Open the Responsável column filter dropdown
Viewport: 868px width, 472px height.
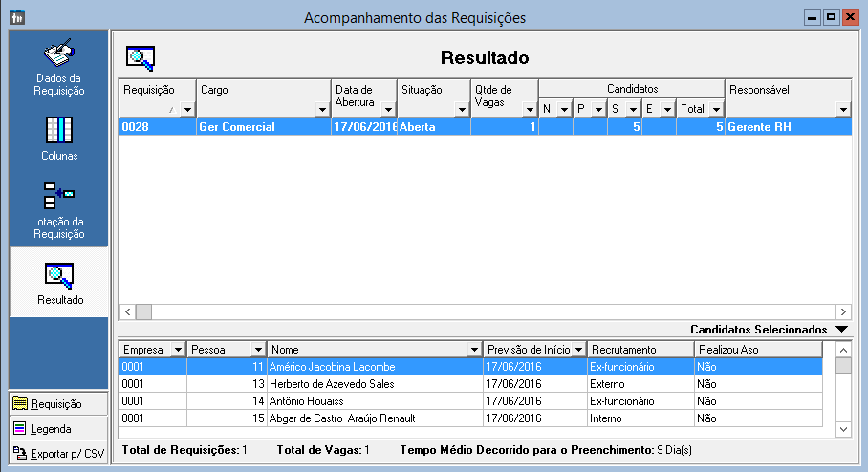coord(843,110)
